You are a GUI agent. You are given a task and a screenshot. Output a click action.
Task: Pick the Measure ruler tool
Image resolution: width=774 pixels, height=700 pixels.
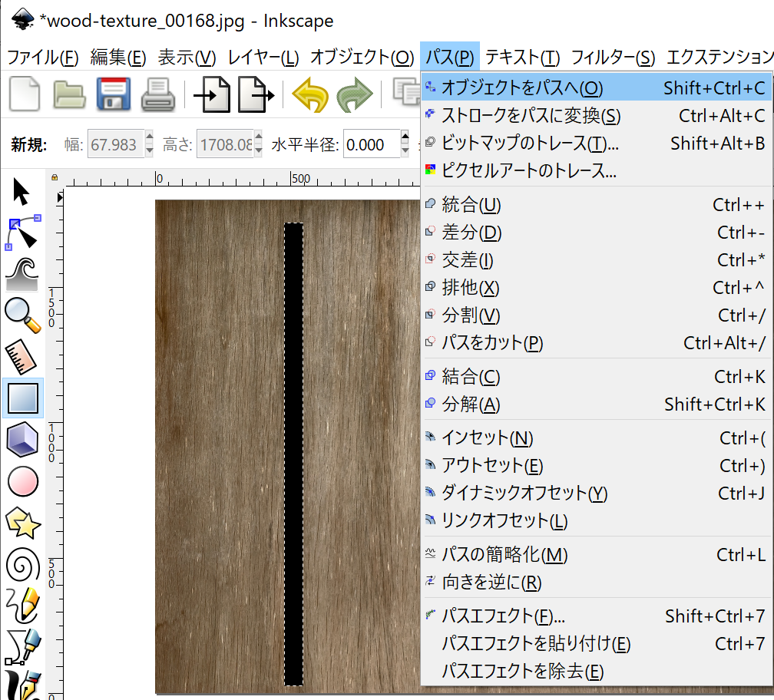click(22, 356)
